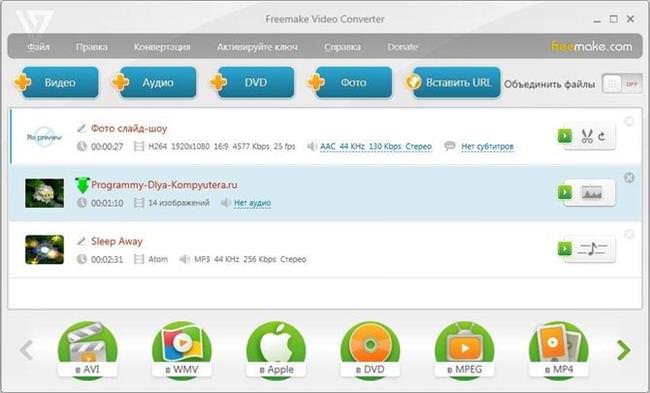This screenshot has height=393, width=650.
Task: Convert to MPEG format
Action: 464,350
